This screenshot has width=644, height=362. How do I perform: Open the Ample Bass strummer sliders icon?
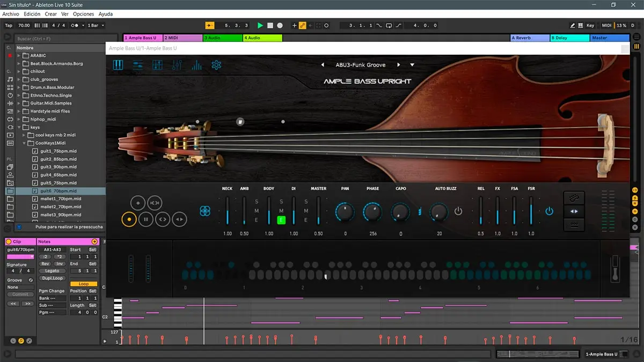138,65
